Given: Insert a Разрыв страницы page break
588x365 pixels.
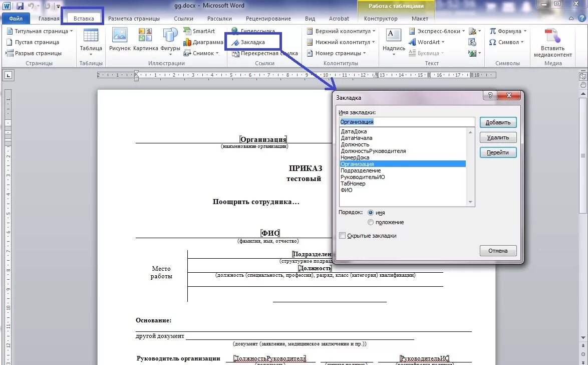Looking at the screenshot, I should click(34, 53).
